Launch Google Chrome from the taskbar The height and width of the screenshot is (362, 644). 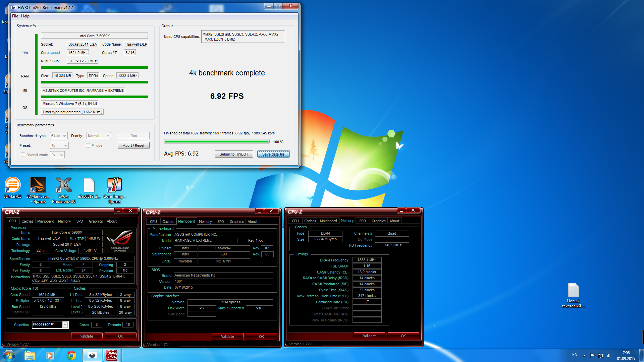tap(71, 355)
